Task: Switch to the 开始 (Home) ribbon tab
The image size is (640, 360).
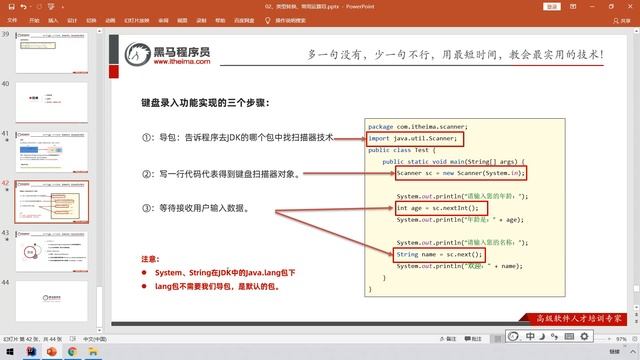Action: pyautogui.click(x=34, y=20)
